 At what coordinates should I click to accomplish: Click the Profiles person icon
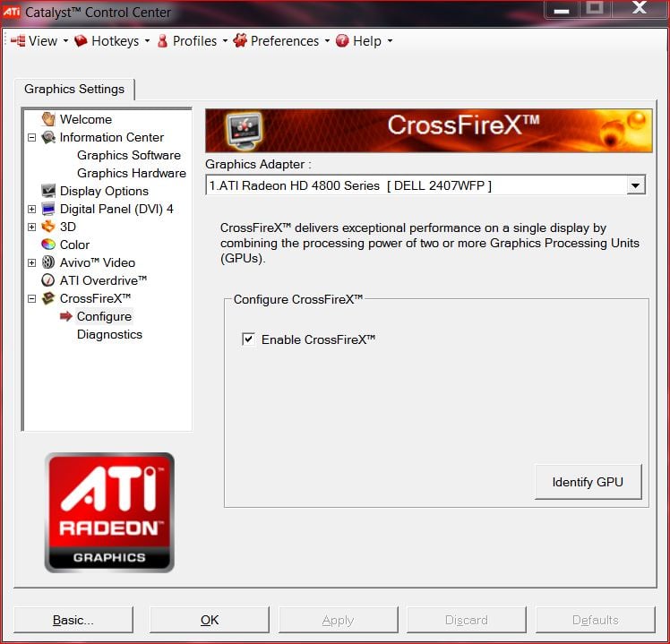pyautogui.click(x=162, y=41)
